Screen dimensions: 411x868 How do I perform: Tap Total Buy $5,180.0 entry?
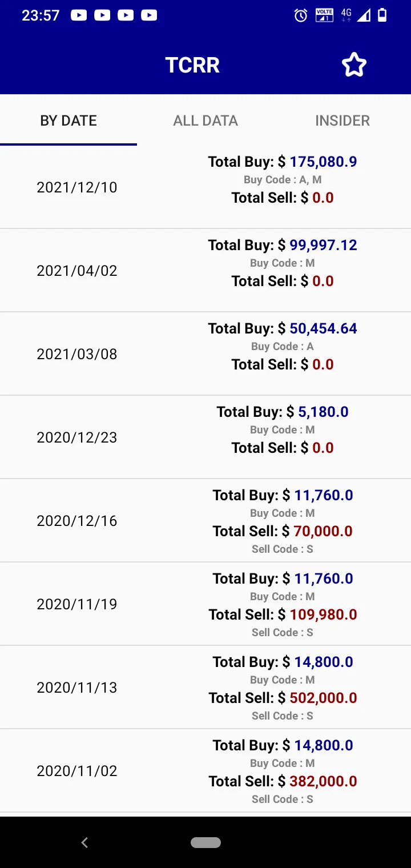coord(283,412)
